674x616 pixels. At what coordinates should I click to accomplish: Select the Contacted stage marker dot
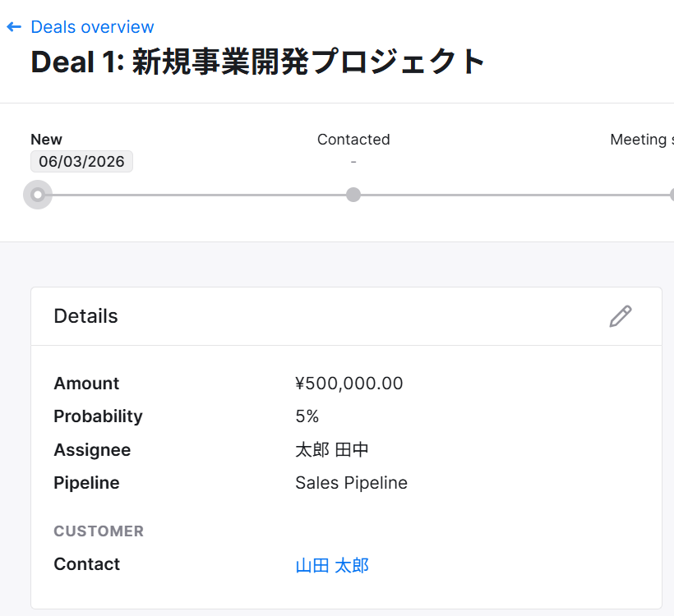tap(353, 195)
